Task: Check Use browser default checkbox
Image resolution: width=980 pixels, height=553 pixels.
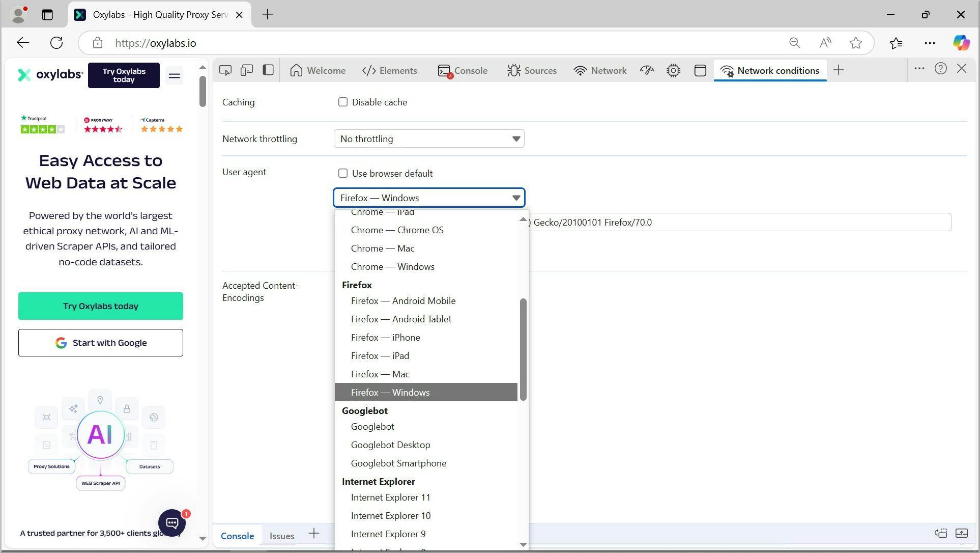Action: pos(343,173)
